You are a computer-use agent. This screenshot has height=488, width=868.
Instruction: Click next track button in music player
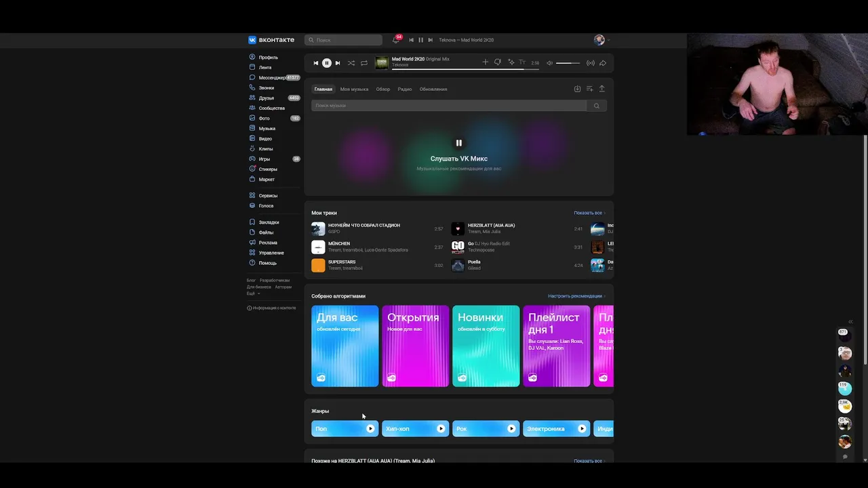point(338,63)
